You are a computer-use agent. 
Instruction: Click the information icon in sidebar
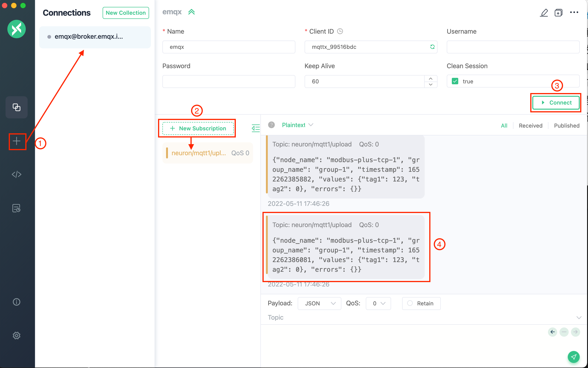(16, 302)
